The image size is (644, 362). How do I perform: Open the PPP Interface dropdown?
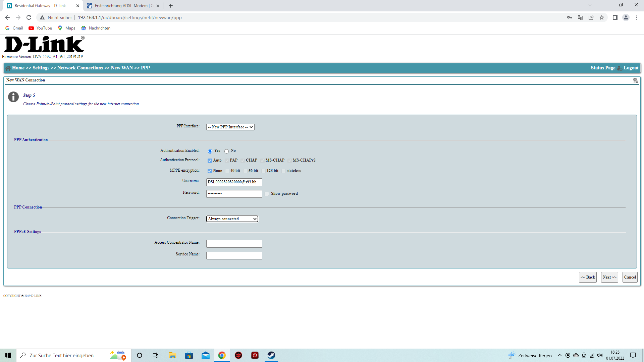point(230,127)
